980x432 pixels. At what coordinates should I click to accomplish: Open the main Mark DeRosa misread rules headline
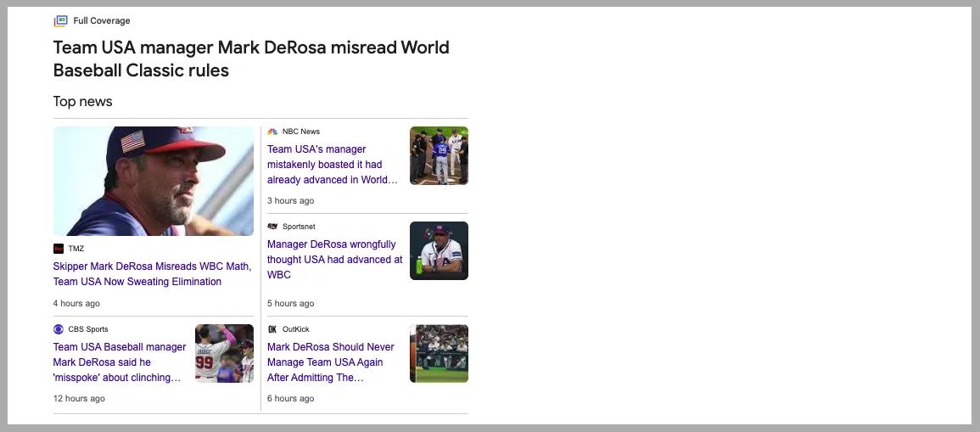pyautogui.click(x=251, y=59)
